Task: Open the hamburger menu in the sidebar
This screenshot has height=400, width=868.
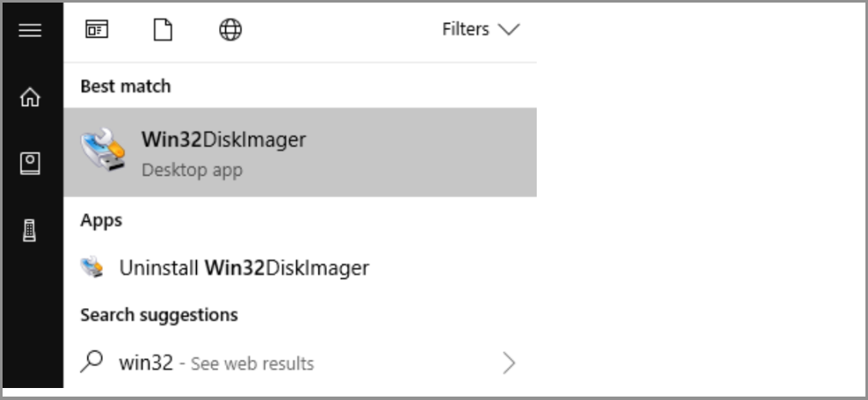Action: pos(30,30)
